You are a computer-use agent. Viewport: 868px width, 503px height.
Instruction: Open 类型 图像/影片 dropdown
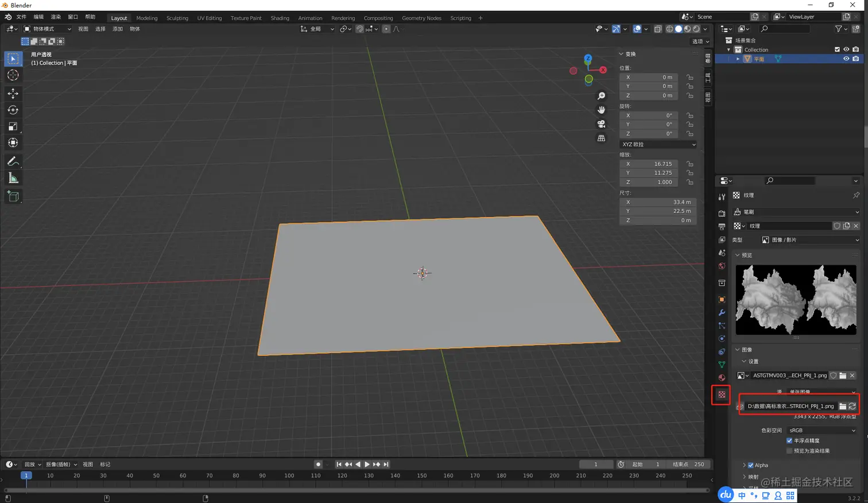pos(810,240)
